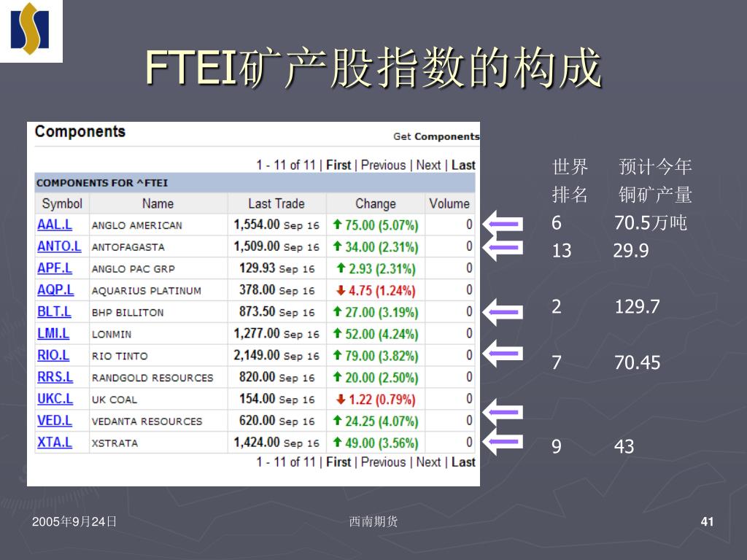Click the Get Components link
The height and width of the screenshot is (560, 747).
pyautogui.click(x=436, y=136)
